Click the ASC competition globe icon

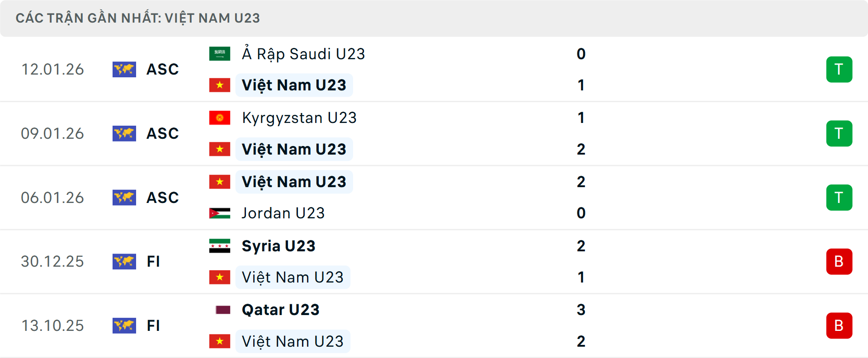(x=124, y=70)
